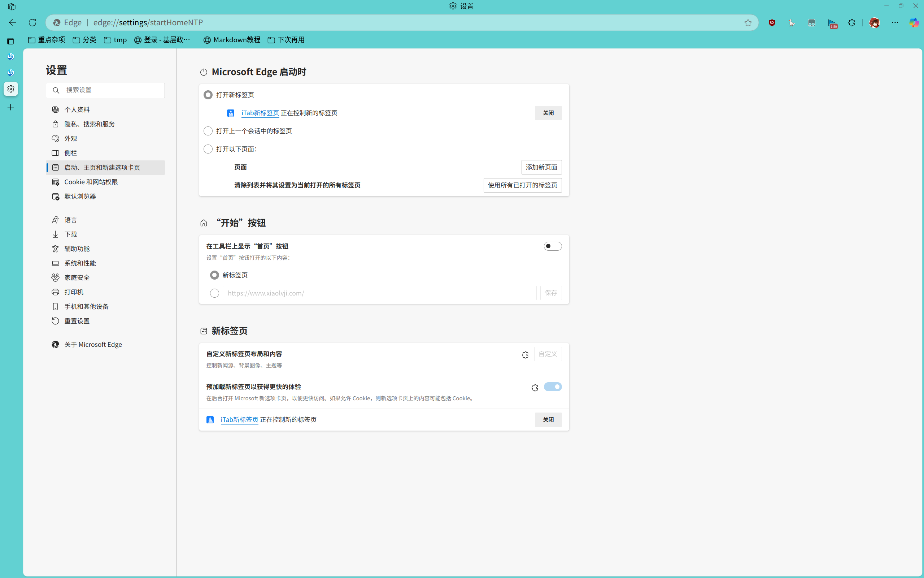Open 分类 bookmarks folder
Image resolution: width=924 pixels, height=578 pixels.
84,40
